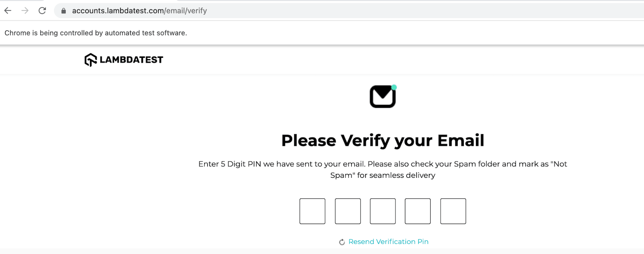This screenshot has width=644, height=254.
Task: Click the "Enter 5 Digit PIN" instruction text
Action: coord(383,164)
